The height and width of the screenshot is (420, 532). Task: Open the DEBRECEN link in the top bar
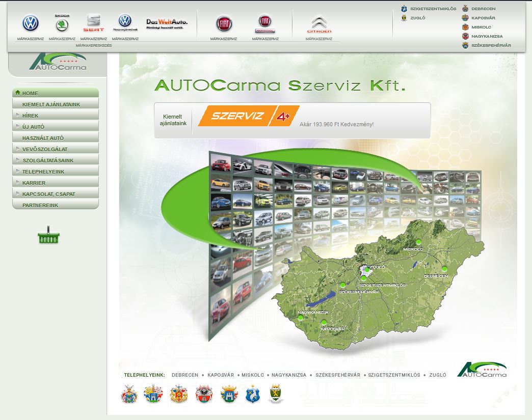point(483,9)
